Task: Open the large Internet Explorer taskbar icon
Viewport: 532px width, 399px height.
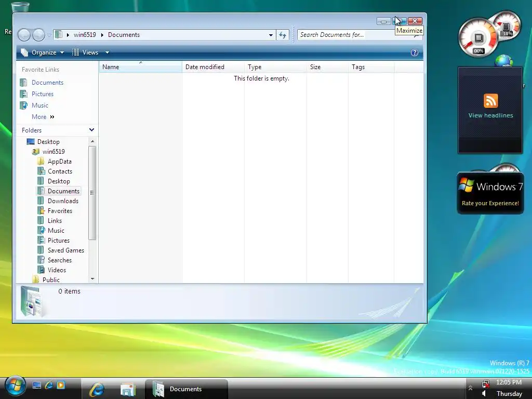Action: 97,389
